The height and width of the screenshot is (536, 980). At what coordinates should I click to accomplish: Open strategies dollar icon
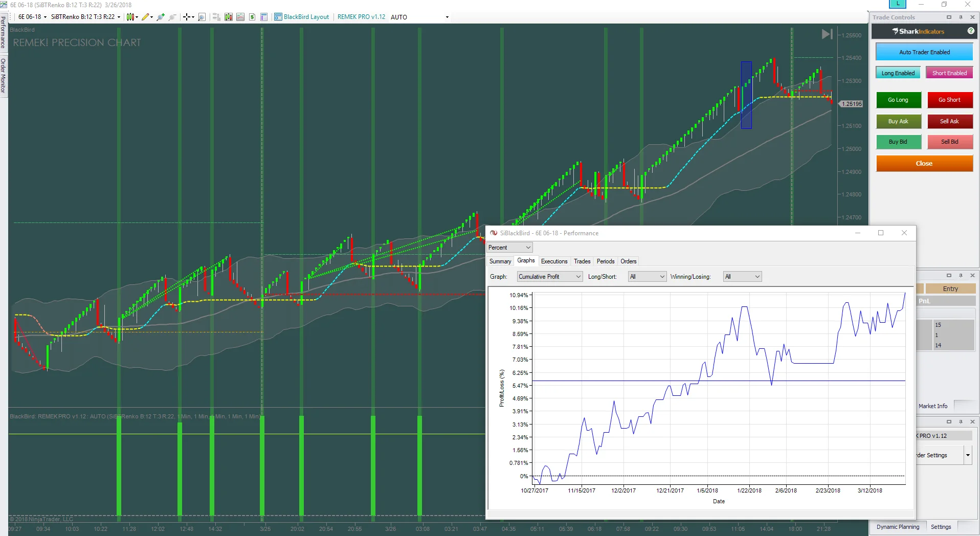252,17
